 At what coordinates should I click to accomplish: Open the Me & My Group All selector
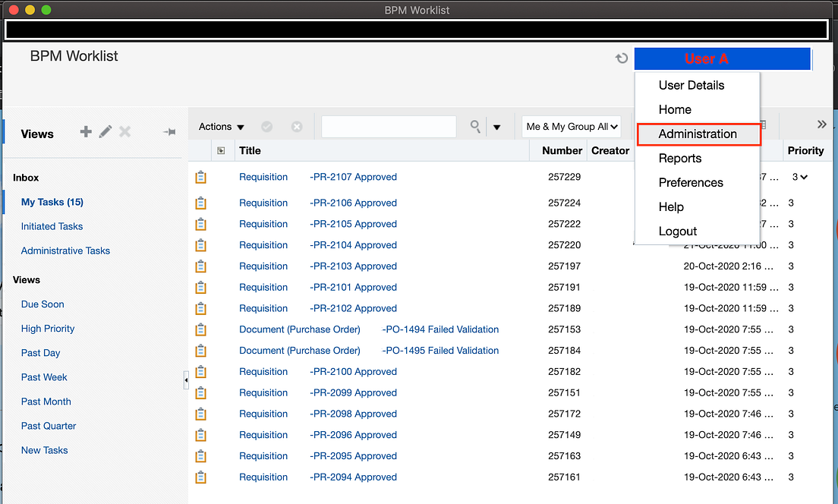click(571, 126)
